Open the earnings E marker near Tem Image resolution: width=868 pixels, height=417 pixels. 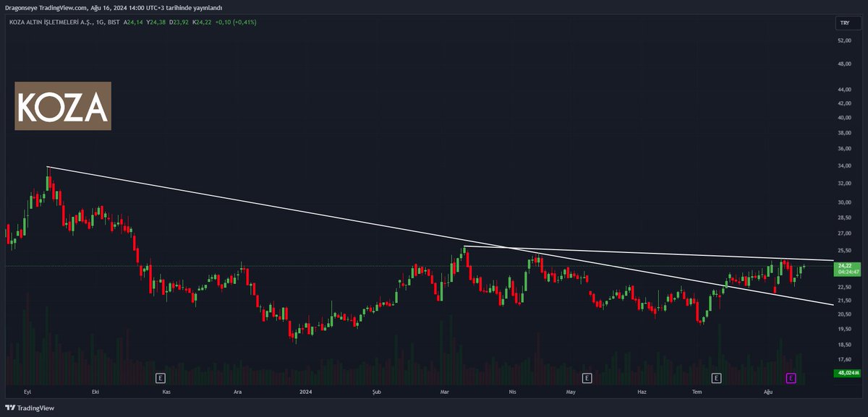click(x=716, y=377)
